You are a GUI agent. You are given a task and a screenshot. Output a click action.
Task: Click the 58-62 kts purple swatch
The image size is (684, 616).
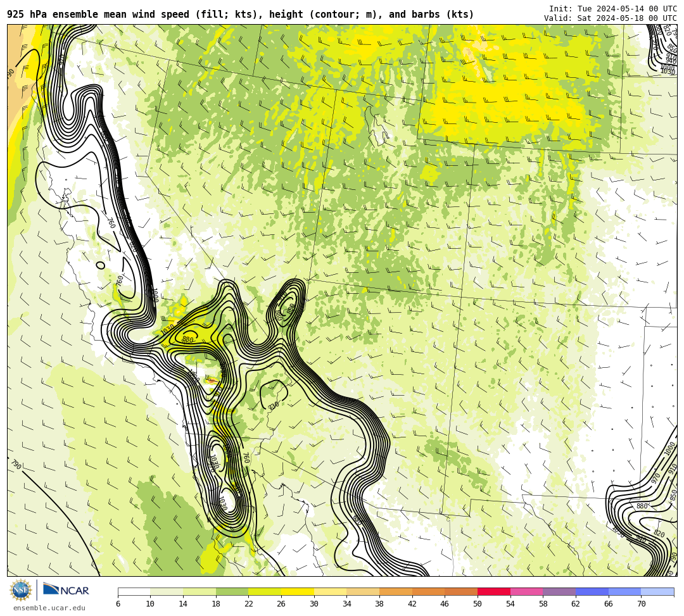click(x=559, y=591)
